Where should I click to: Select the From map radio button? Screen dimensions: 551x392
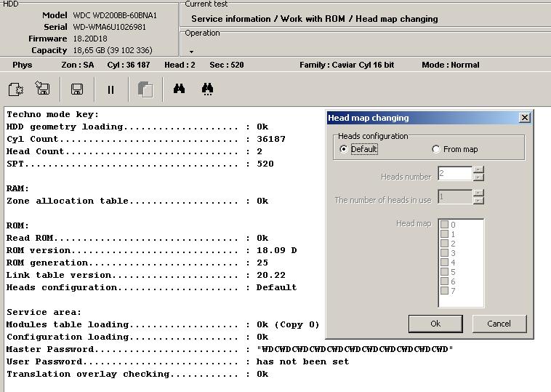coord(435,149)
